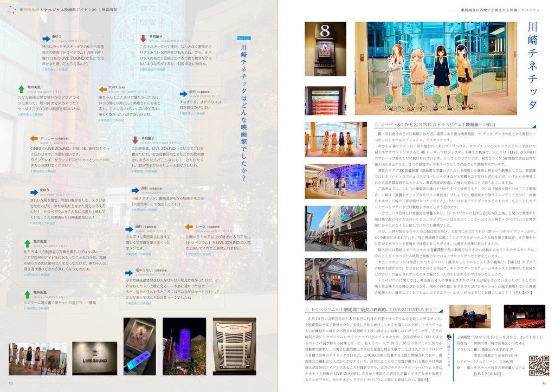Select the Pick Up! label
Viewport: 555px width, 392px height.
(243, 38)
